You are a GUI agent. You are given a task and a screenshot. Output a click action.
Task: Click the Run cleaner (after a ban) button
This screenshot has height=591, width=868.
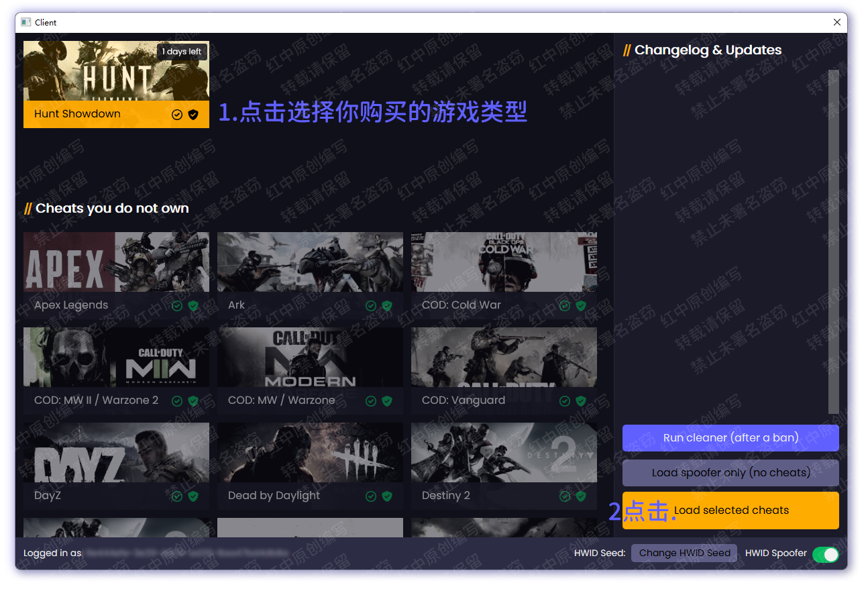(x=730, y=438)
